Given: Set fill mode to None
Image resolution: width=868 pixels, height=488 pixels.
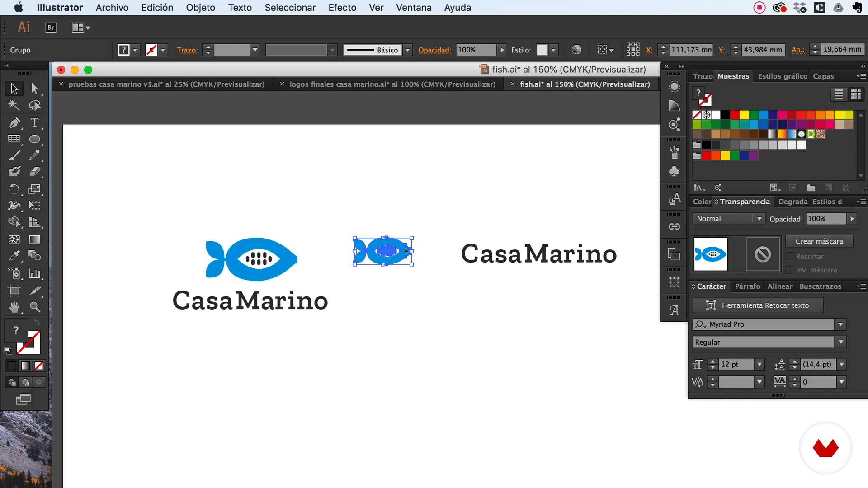Looking at the screenshot, I should 39,366.
